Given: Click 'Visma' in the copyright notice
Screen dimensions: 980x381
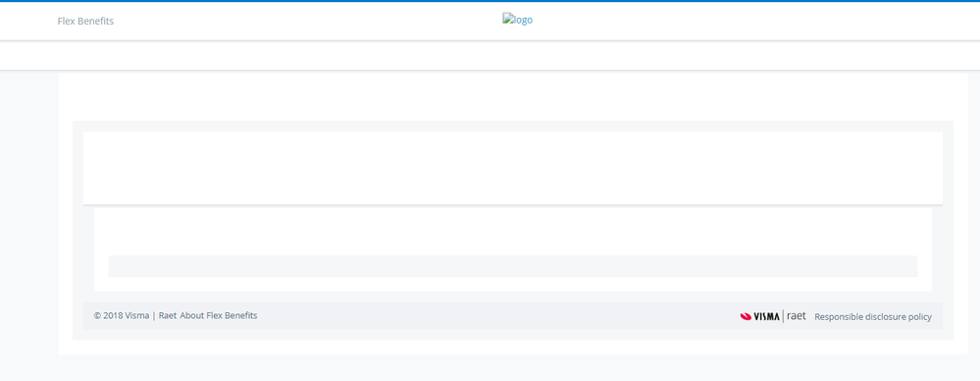Looking at the screenshot, I should click(137, 315).
